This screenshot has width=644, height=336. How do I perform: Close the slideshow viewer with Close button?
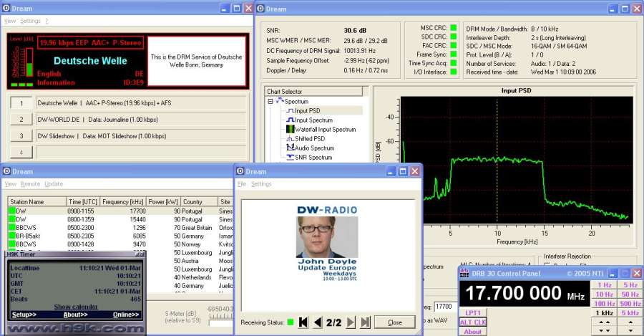click(395, 322)
